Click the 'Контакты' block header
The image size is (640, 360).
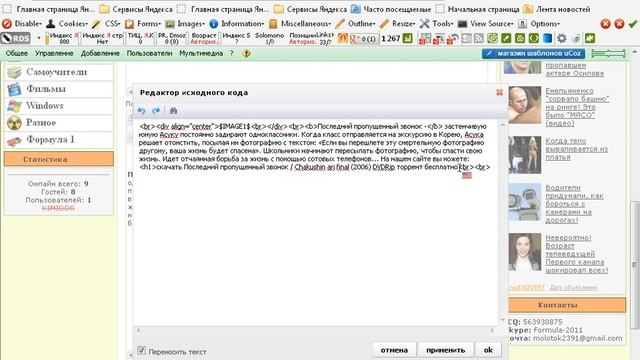pyautogui.click(x=567, y=305)
